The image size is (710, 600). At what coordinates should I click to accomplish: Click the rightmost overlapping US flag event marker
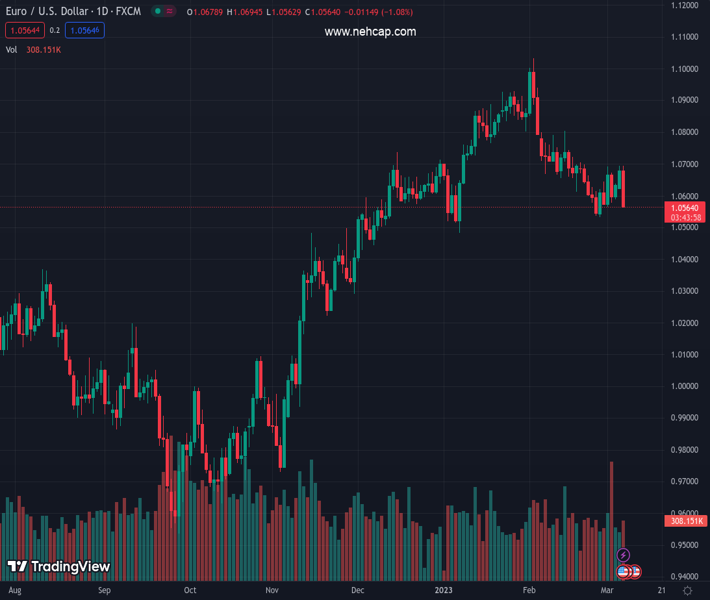tap(635, 572)
